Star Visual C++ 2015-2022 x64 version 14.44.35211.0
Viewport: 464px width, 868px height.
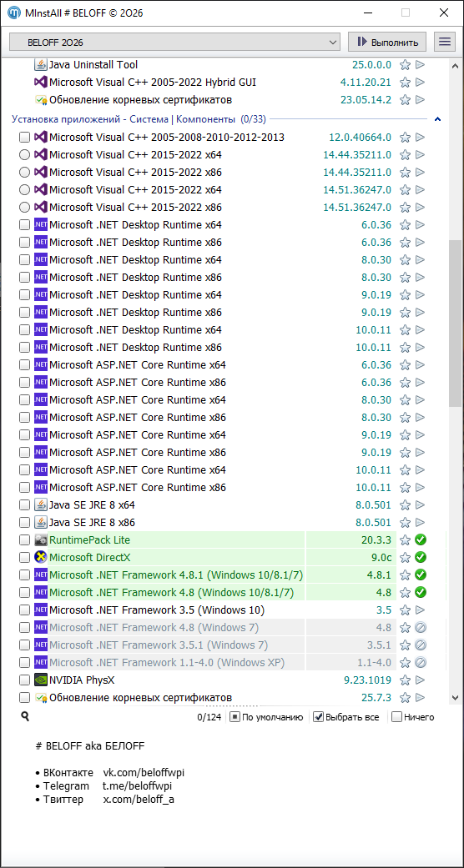pyautogui.click(x=406, y=154)
